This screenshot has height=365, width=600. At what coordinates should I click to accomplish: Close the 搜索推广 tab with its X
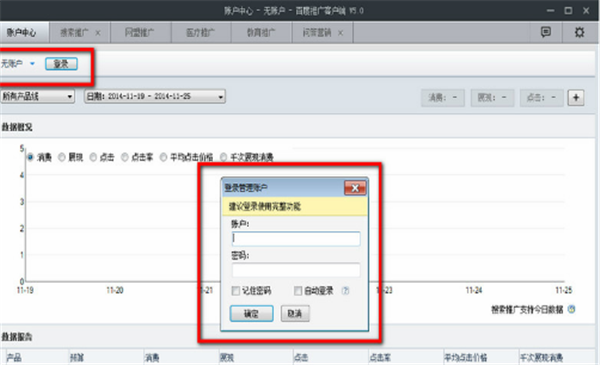(98, 33)
